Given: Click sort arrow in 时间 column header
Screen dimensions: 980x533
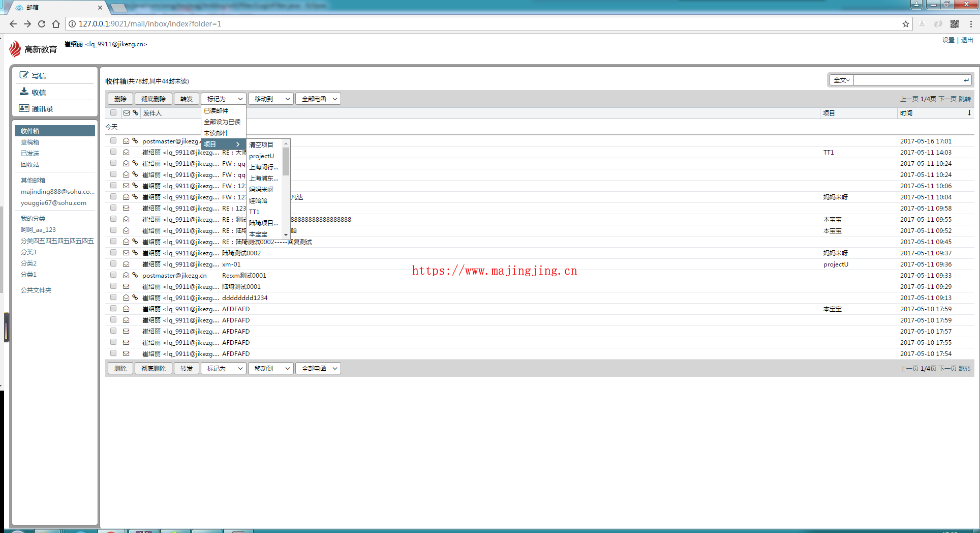Looking at the screenshot, I should tap(969, 113).
